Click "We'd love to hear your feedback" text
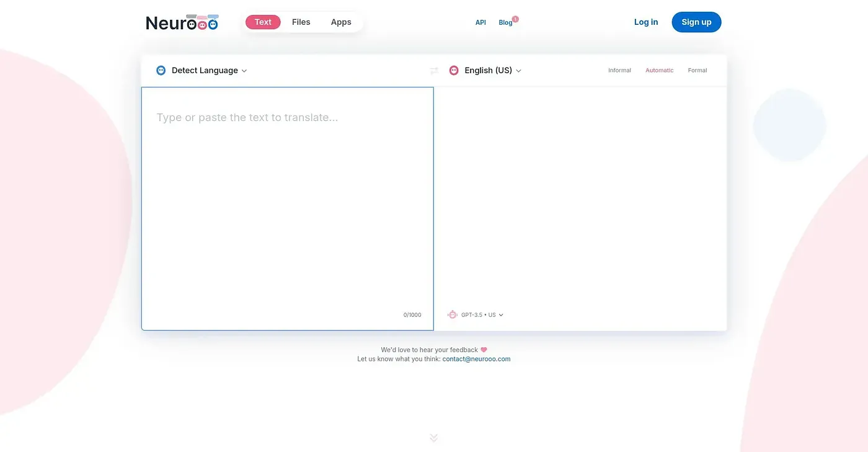This screenshot has height=452, width=868. 429,350
